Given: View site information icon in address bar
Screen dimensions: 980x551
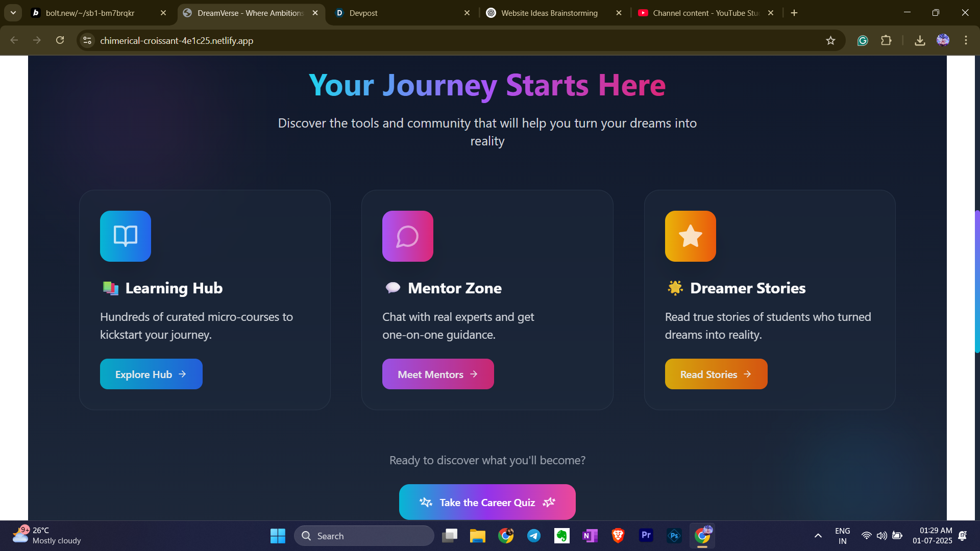Looking at the screenshot, I should click(x=87, y=40).
